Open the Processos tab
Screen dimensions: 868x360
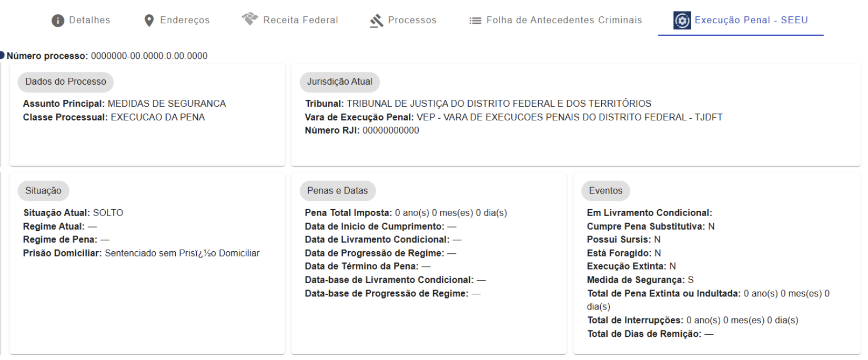[x=412, y=20]
